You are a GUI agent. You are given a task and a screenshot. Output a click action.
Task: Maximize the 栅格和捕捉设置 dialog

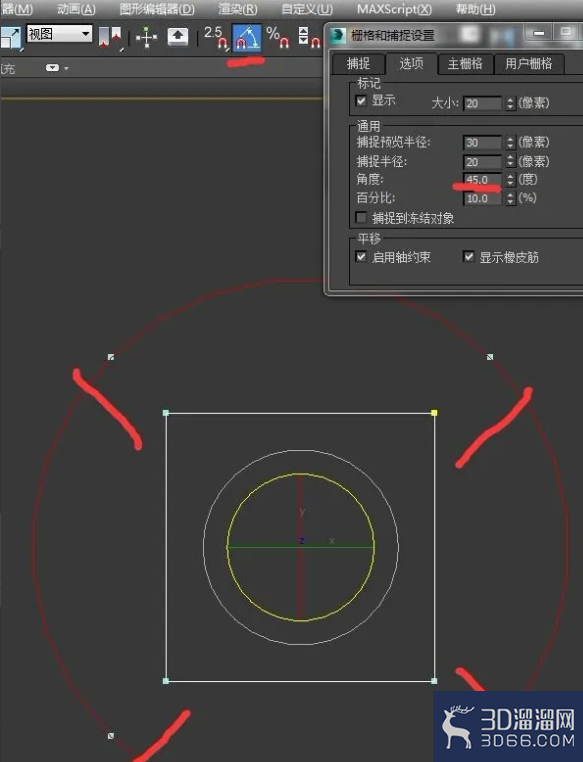pyautogui.click(x=566, y=33)
